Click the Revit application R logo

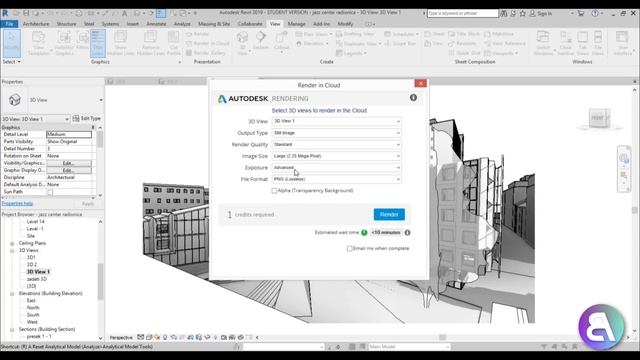5,13
